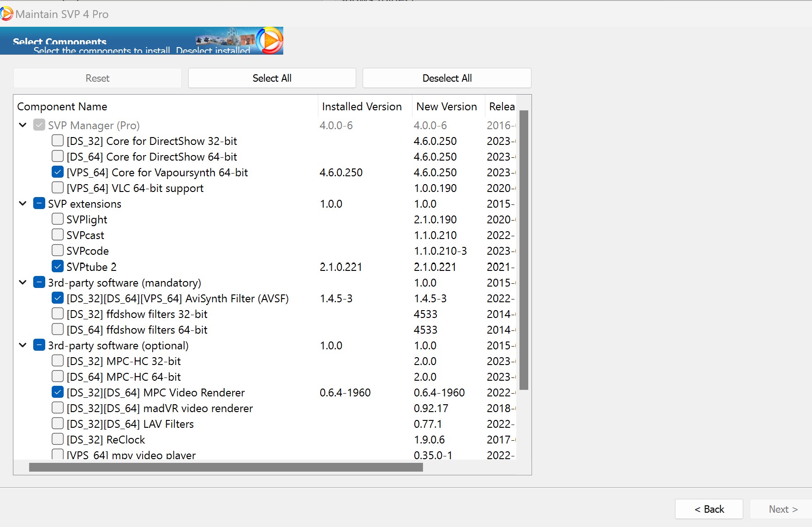The image size is (812, 527).
Task: Uncheck SVPtube 2 component
Action: pos(58,266)
